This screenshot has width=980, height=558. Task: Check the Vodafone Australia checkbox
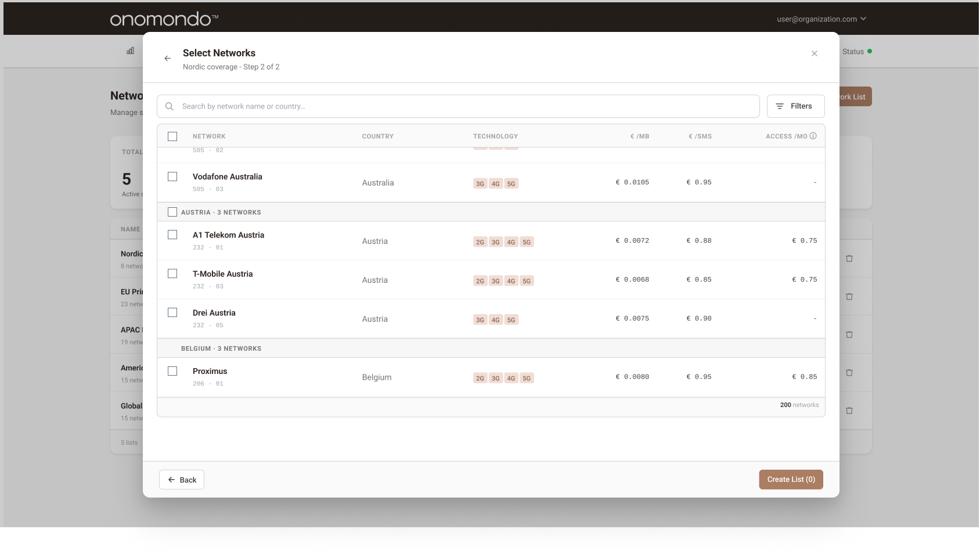pyautogui.click(x=172, y=176)
